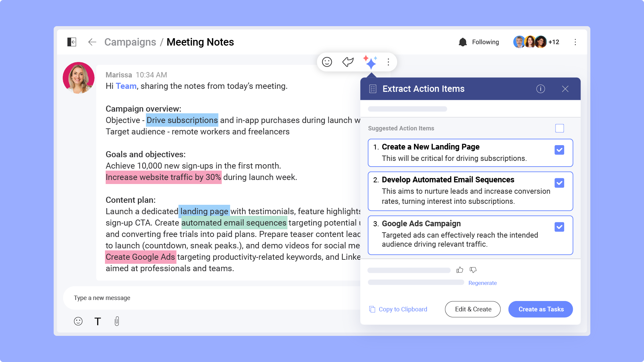The height and width of the screenshot is (362, 644).
Task: Attach a file using the paperclip icon
Action: (x=117, y=321)
